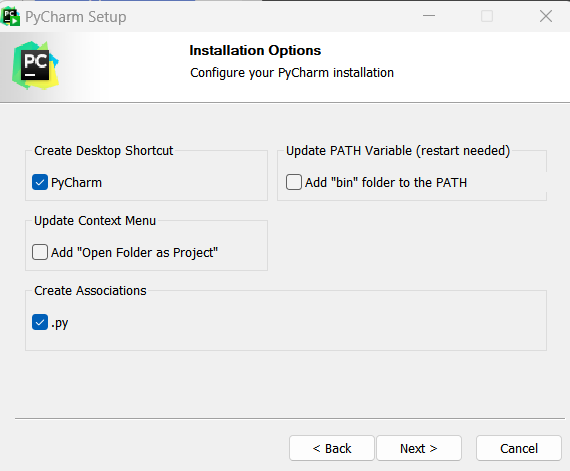Click "Update PATH Variable (restart needed)" group label
Viewport: 570px width, 471px height.
tap(398, 151)
